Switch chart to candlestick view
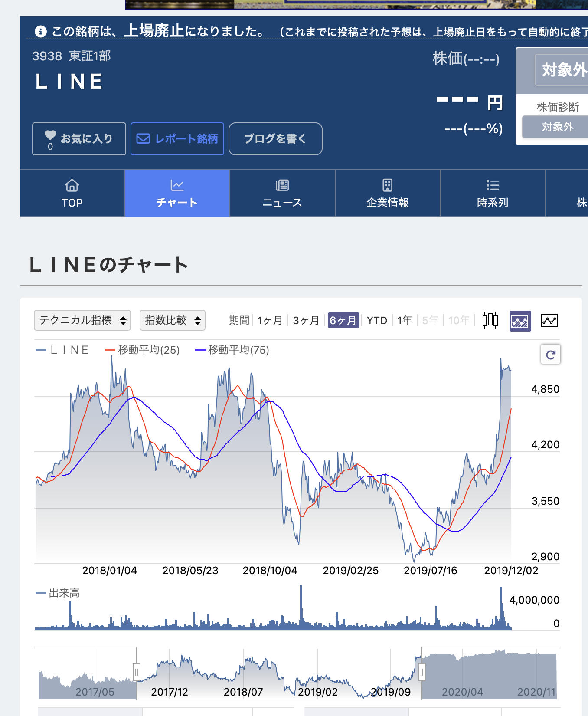 click(x=490, y=320)
